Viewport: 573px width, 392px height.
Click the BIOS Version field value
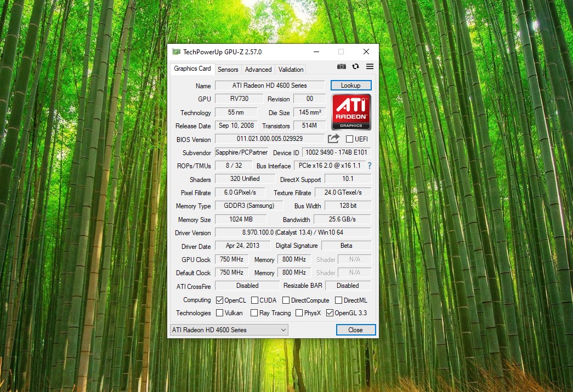point(270,139)
